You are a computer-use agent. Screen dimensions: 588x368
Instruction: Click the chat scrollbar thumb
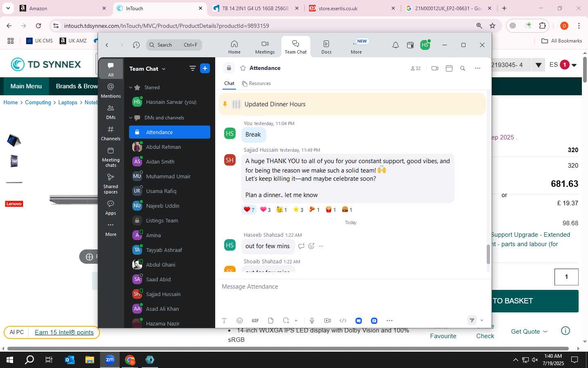[488, 254]
